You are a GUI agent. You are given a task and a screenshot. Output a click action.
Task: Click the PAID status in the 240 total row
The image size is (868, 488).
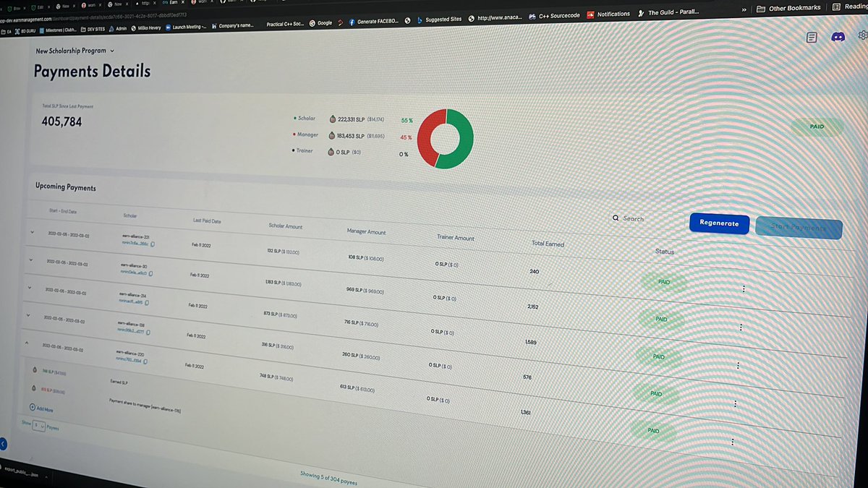point(664,282)
